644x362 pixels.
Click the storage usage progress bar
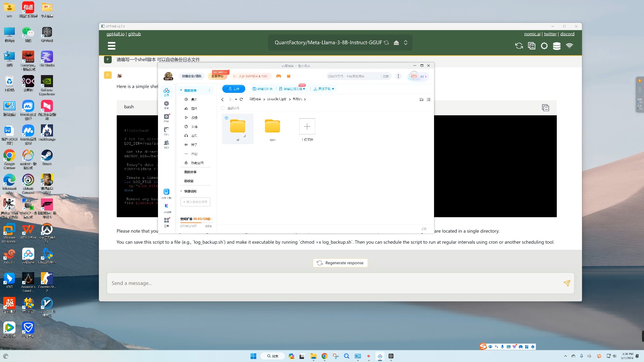point(196,223)
